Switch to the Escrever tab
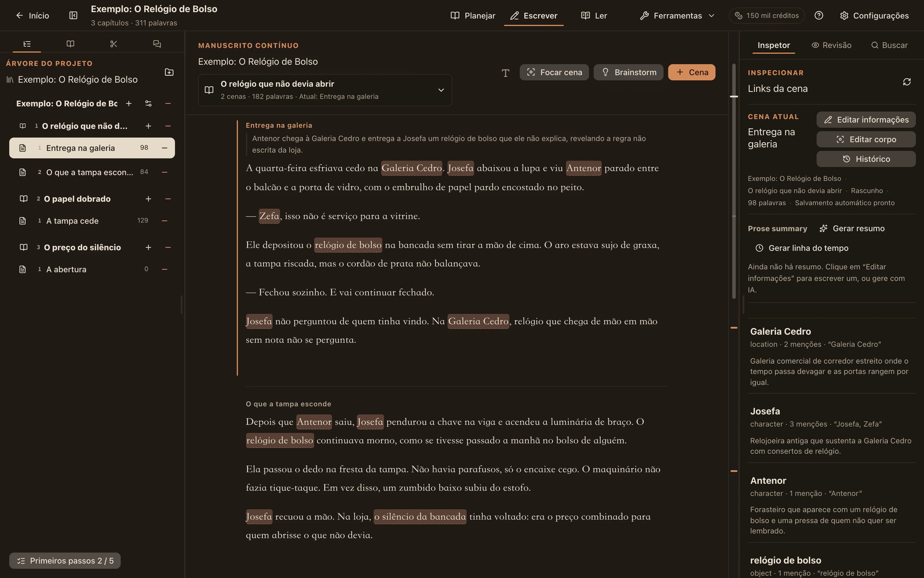The width and height of the screenshot is (924, 578). tap(534, 15)
